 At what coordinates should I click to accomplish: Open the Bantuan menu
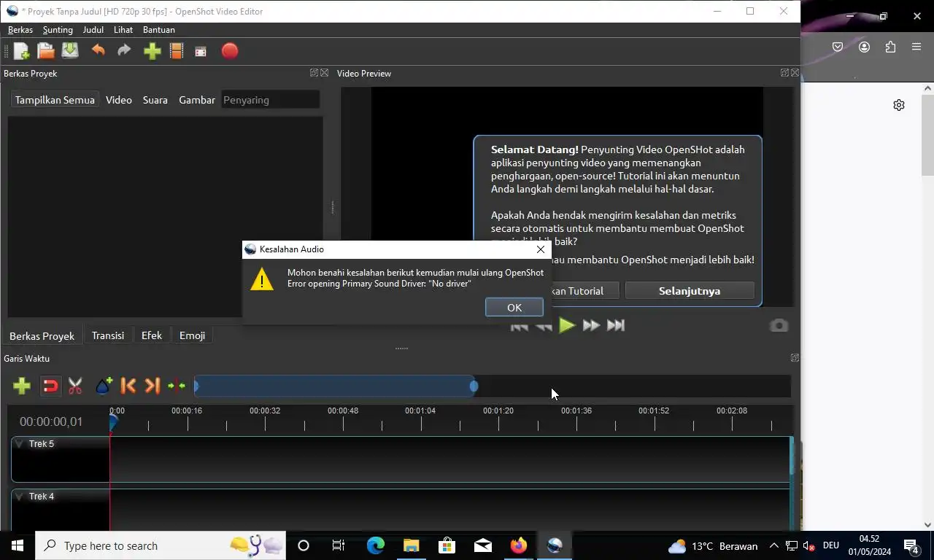click(158, 30)
